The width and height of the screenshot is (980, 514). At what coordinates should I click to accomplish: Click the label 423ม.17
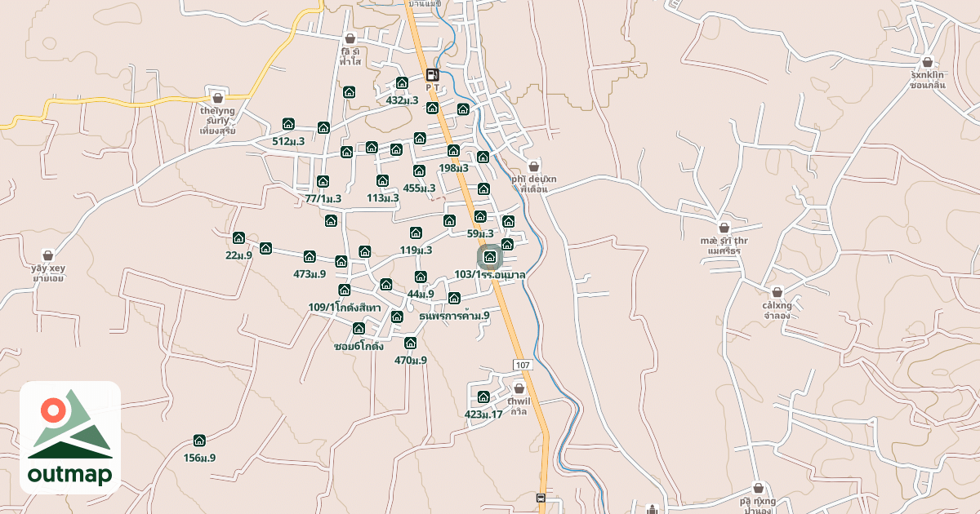coord(483,414)
